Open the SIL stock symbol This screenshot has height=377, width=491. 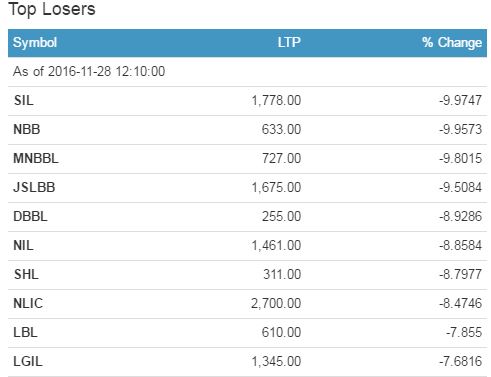pyautogui.click(x=23, y=100)
